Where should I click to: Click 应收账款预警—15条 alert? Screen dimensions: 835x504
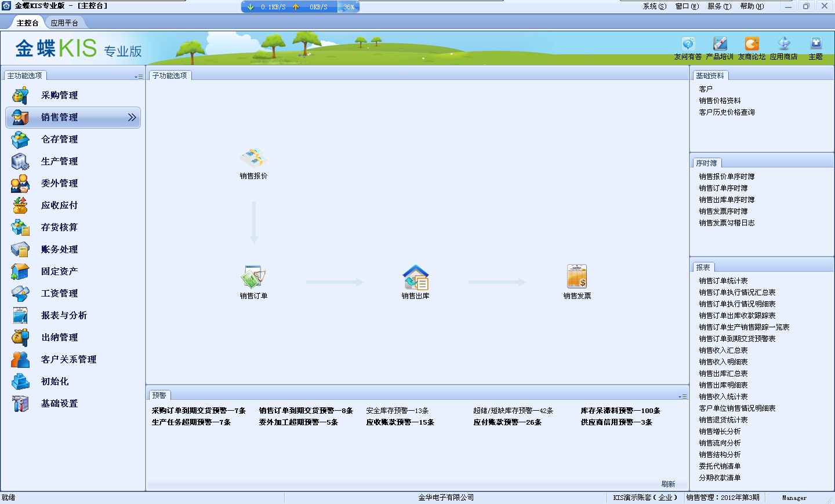pyautogui.click(x=400, y=422)
